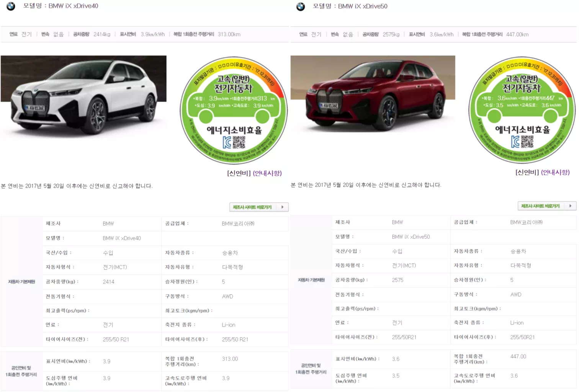Click 2414kg weight in xDrive40 summary bar
579x392 pixels.
click(102, 34)
